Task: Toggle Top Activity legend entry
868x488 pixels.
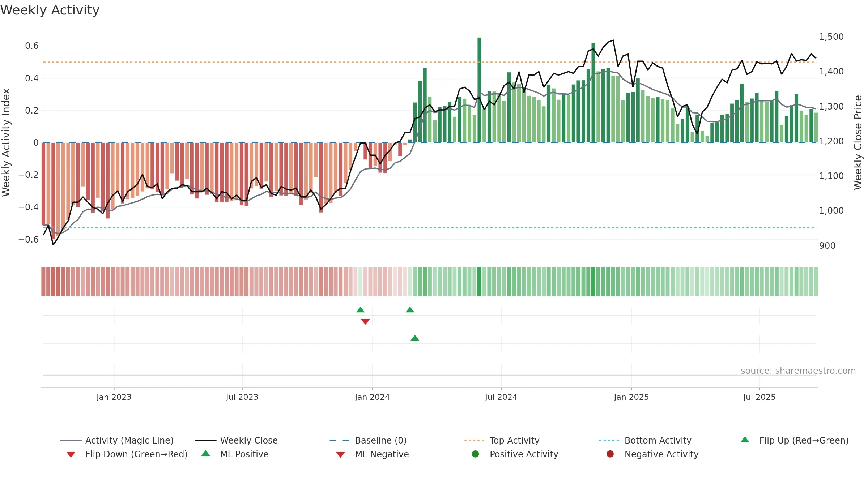Action: (x=502, y=440)
